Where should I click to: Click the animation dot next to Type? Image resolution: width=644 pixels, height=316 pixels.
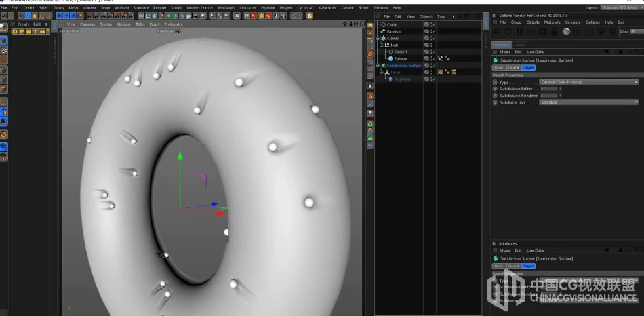(x=495, y=82)
